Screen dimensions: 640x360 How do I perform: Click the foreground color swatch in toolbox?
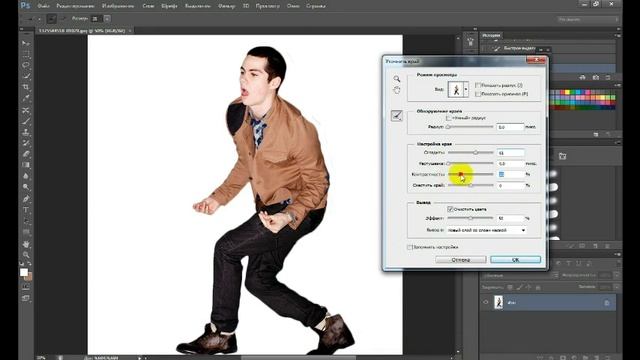24,272
